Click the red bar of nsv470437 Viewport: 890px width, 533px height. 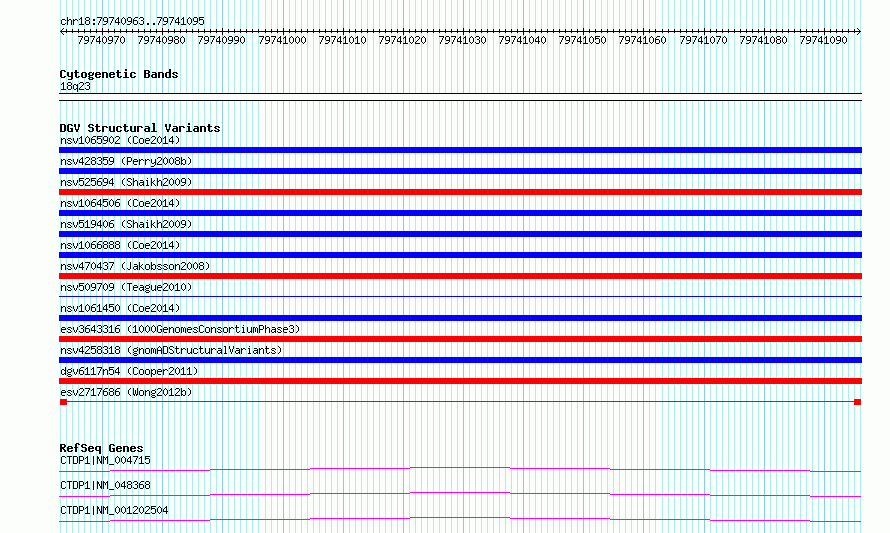click(x=460, y=276)
